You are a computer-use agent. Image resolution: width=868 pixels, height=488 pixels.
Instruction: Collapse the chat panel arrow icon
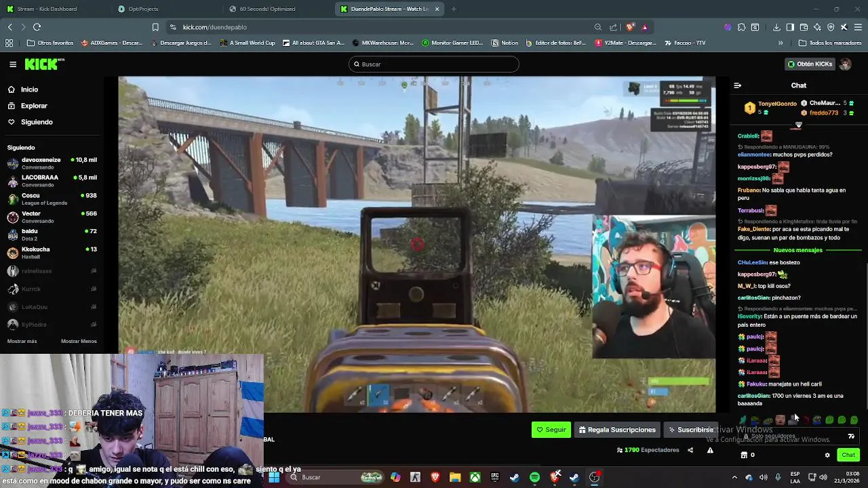click(x=738, y=85)
